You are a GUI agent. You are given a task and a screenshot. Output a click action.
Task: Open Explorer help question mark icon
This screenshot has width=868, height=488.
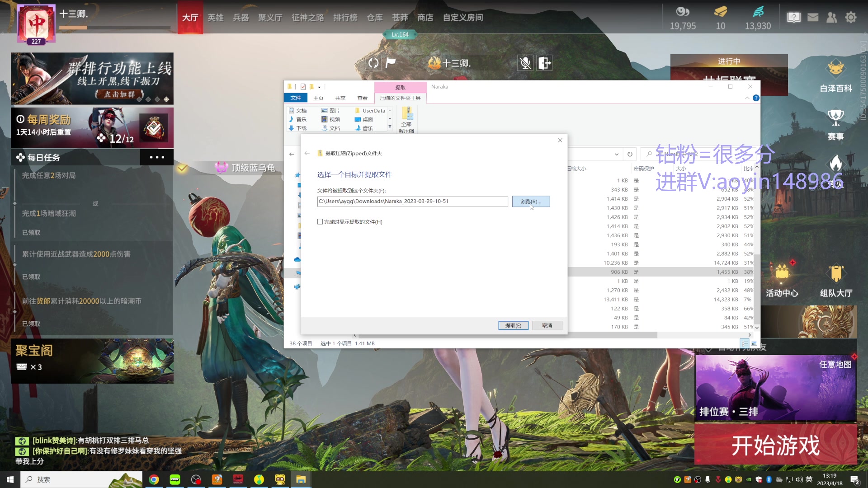pos(756,98)
